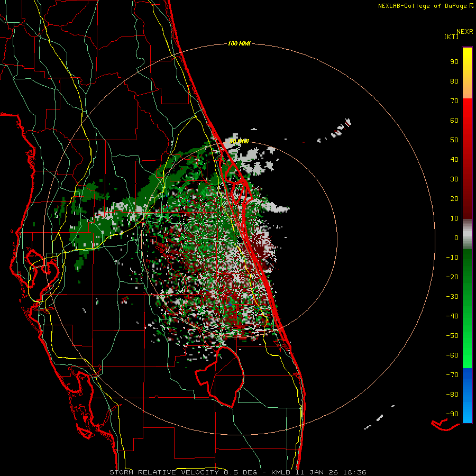
Task: Click the -30 knot scale label
Action: pyautogui.click(x=452, y=297)
